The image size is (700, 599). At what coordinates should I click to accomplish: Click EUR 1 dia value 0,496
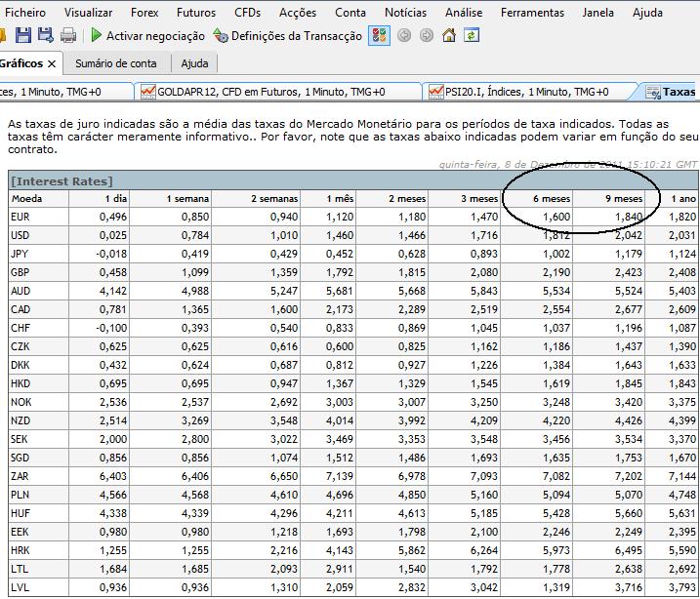(x=113, y=217)
